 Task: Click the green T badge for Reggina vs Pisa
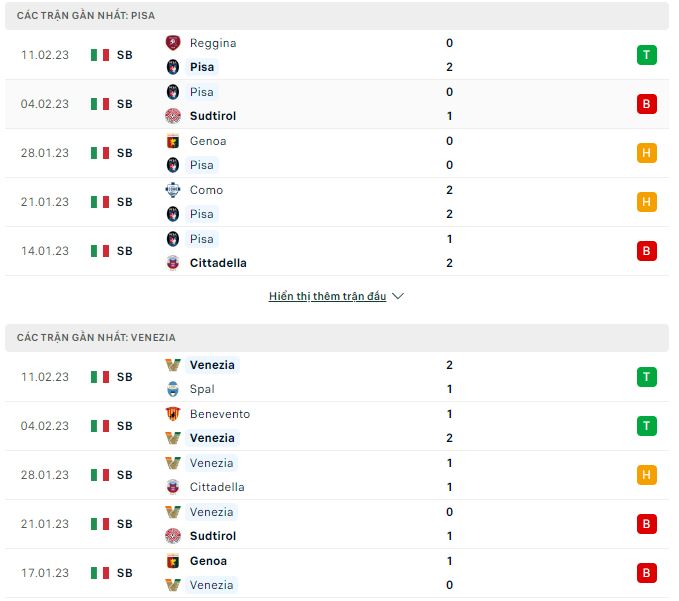tap(647, 55)
